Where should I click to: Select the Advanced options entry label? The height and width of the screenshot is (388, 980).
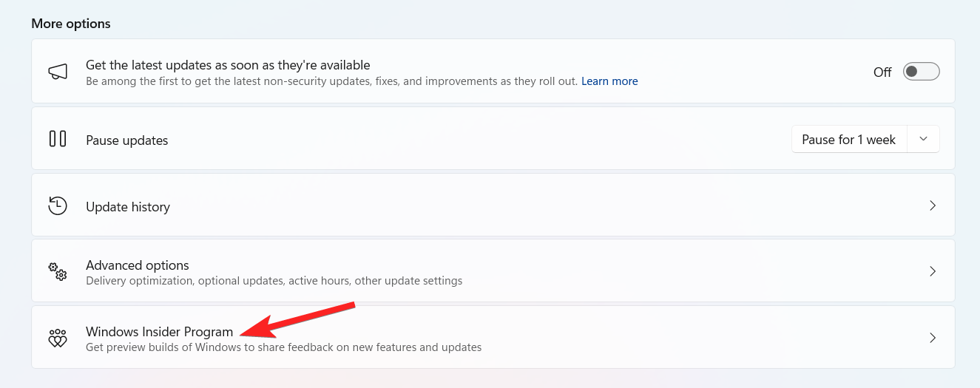[x=138, y=265]
